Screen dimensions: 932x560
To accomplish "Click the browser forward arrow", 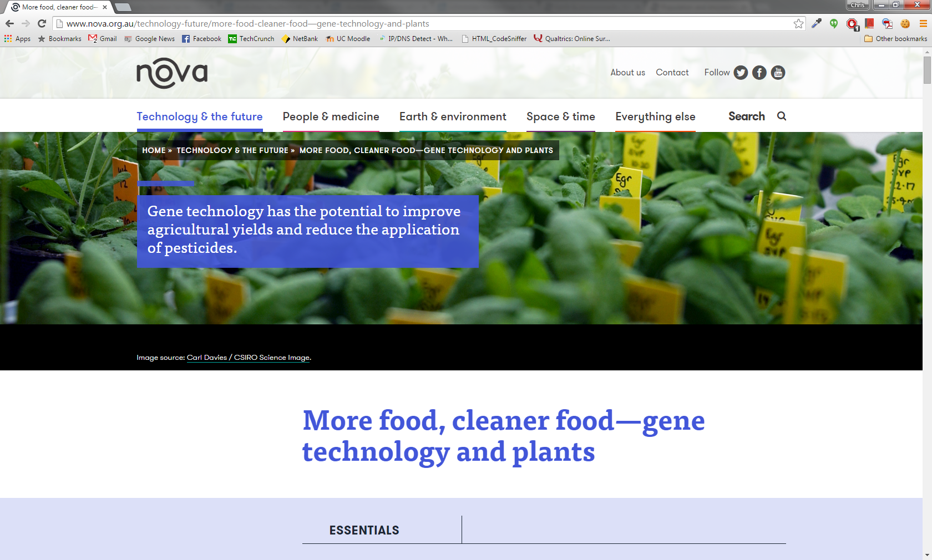I will (x=26, y=23).
